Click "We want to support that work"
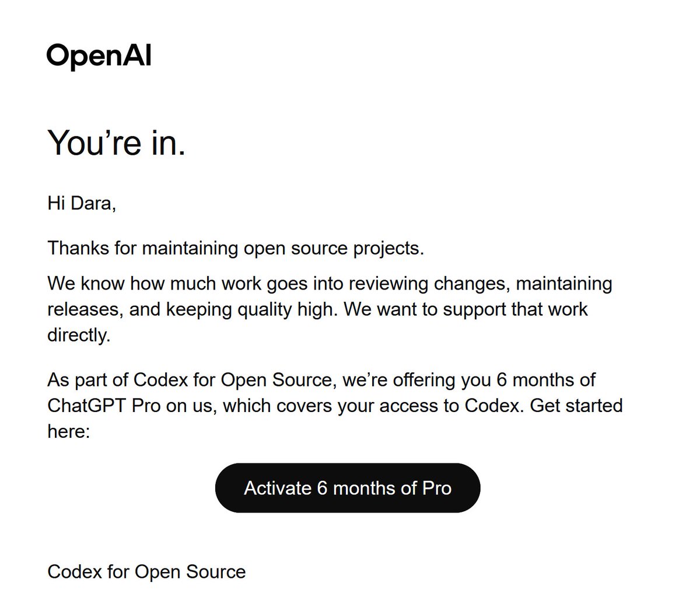The height and width of the screenshot is (614, 700). pos(466,309)
